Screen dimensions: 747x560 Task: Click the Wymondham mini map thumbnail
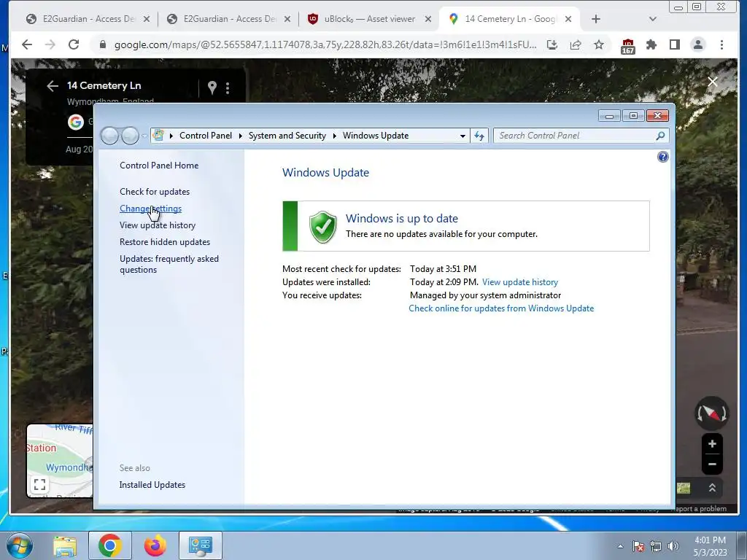(60, 461)
